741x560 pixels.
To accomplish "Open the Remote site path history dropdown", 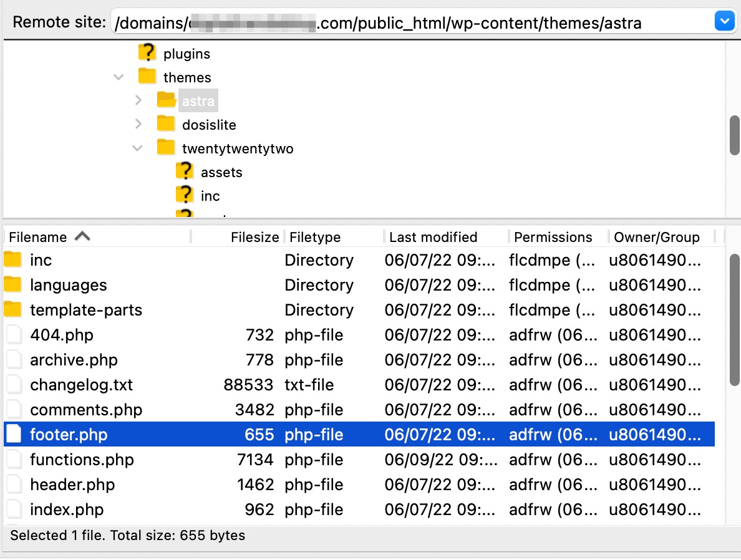I will (x=724, y=21).
